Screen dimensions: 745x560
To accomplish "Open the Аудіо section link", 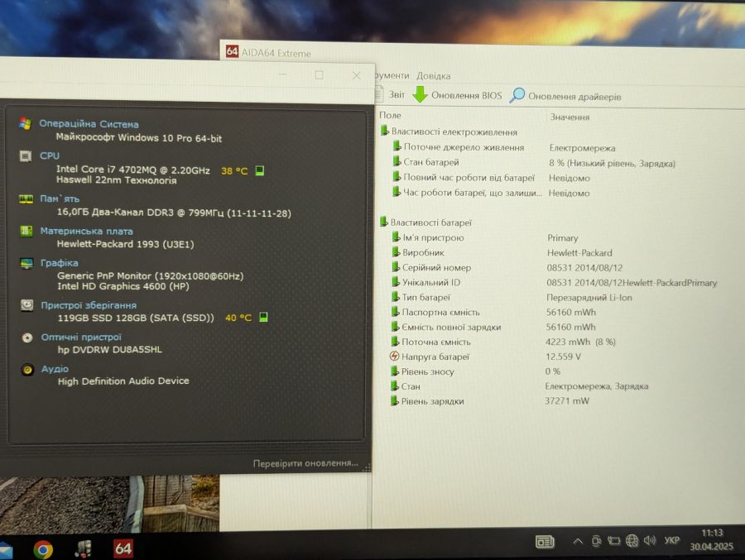I will (x=55, y=369).
